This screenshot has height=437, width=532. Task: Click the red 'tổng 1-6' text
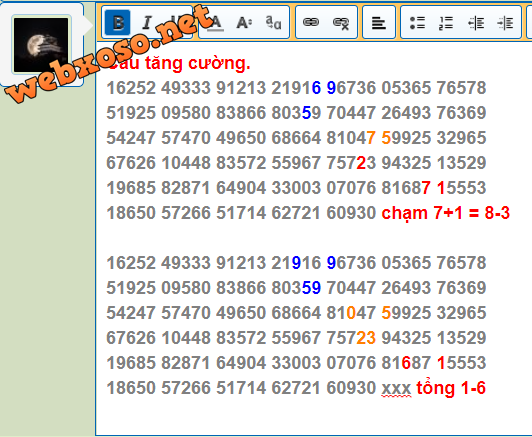[x=451, y=388]
